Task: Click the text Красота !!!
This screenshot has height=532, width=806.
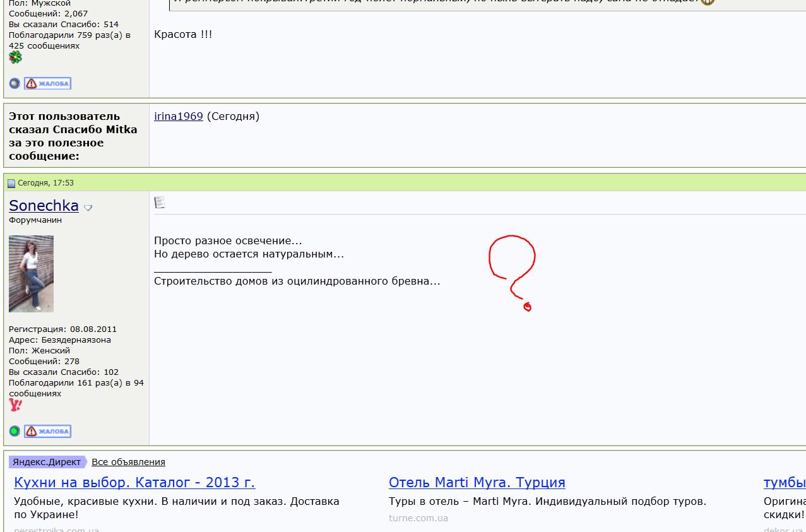Action: click(x=183, y=34)
